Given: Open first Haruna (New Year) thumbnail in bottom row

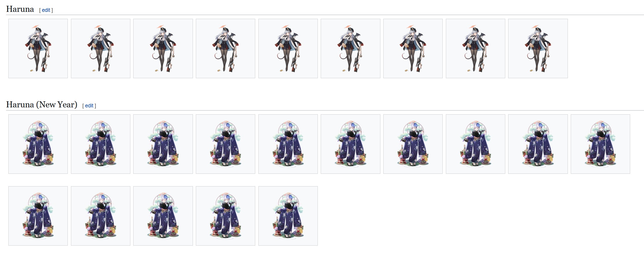Looking at the screenshot, I should 38,216.
